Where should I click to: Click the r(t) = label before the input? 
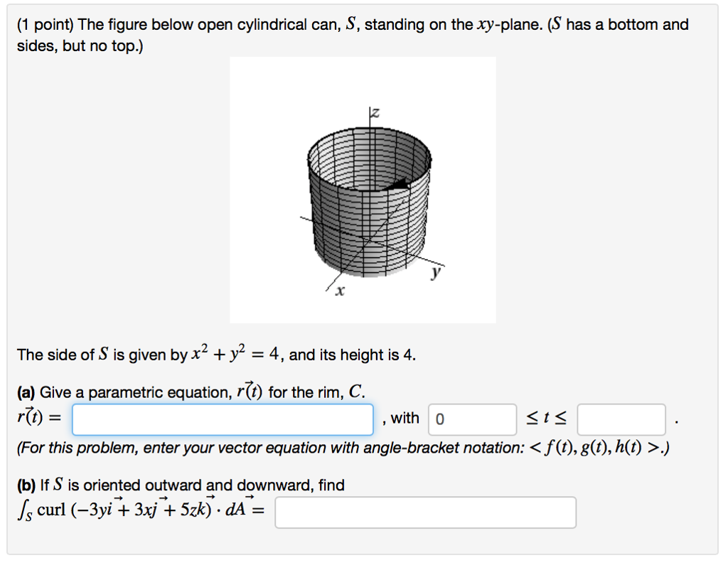(41, 419)
